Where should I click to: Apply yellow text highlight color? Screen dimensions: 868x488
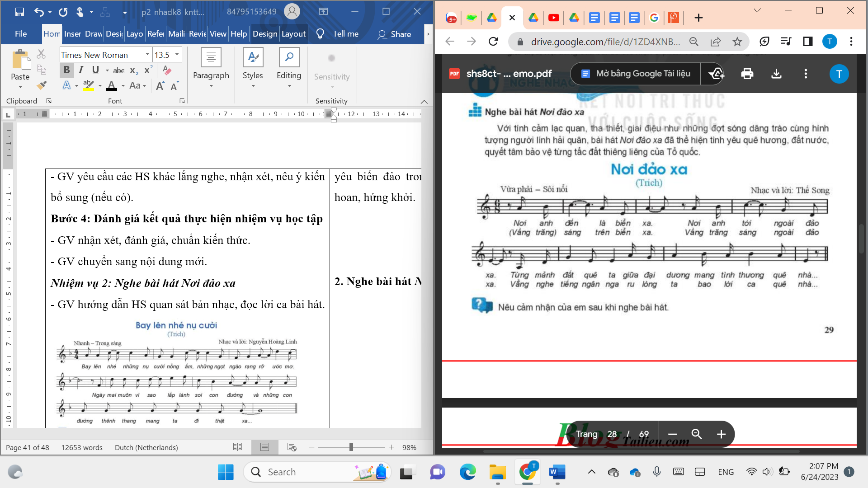89,85
